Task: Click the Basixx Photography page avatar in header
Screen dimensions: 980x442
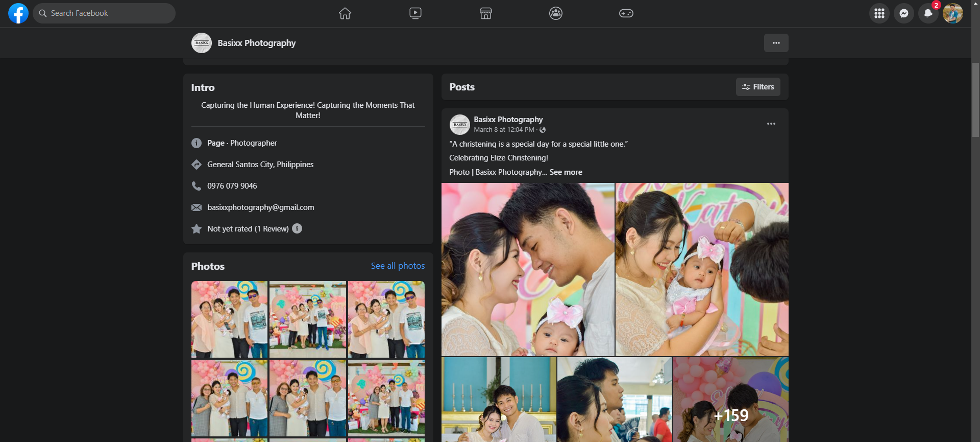Action: click(202, 43)
